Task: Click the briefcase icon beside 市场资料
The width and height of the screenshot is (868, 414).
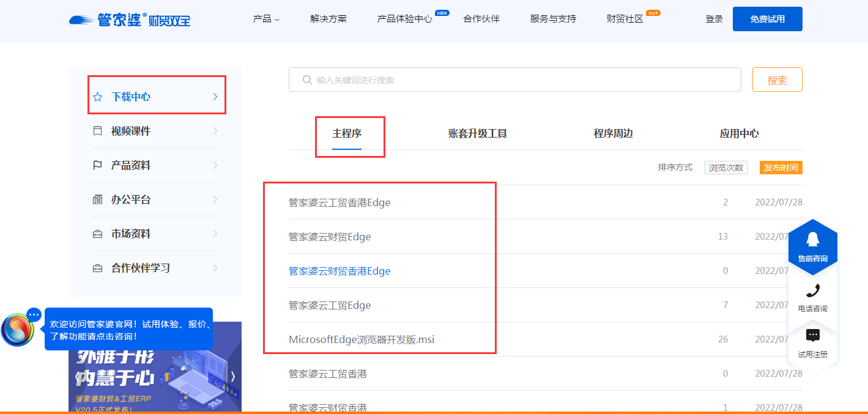Action: coord(97,234)
